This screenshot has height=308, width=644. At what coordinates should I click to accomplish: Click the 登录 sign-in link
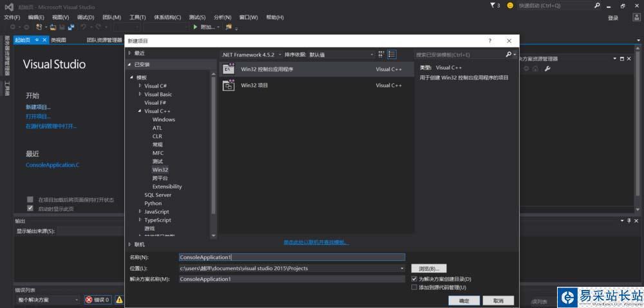point(613,17)
